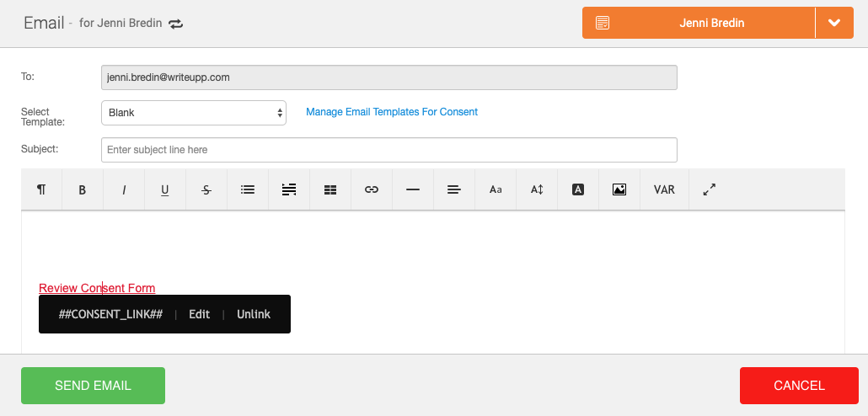868x416 pixels.
Task: Click into the Subject line field
Action: coord(388,150)
